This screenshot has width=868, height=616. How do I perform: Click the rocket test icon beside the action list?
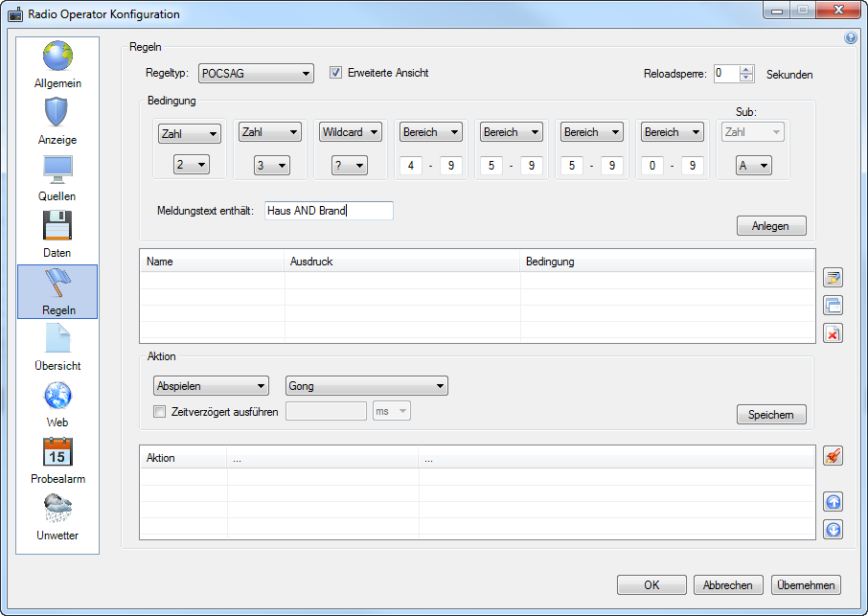[833, 456]
